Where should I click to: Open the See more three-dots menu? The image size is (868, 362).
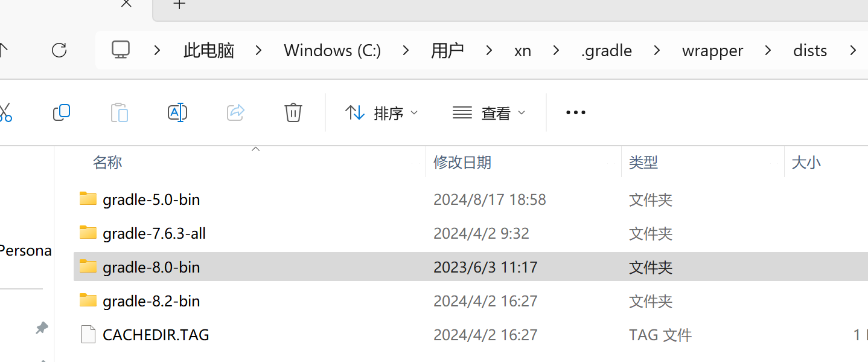click(576, 112)
